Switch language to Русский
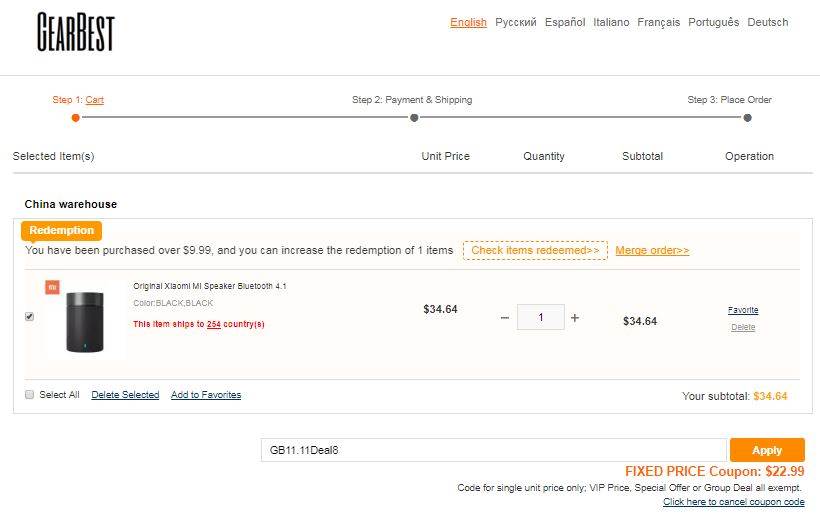Viewport: 820px width, 521px height. pos(516,22)
